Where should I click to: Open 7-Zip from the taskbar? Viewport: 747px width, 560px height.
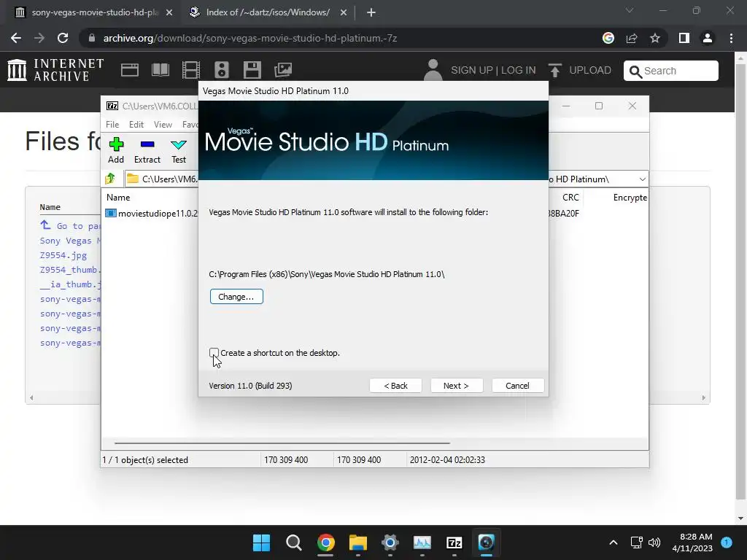pos(454,542)
